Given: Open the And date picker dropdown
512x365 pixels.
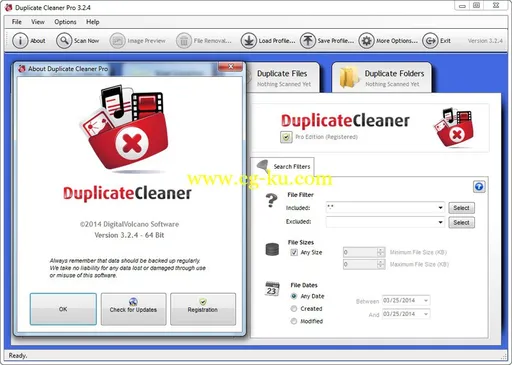Looking at the screenshot, I should pos(426,314).
